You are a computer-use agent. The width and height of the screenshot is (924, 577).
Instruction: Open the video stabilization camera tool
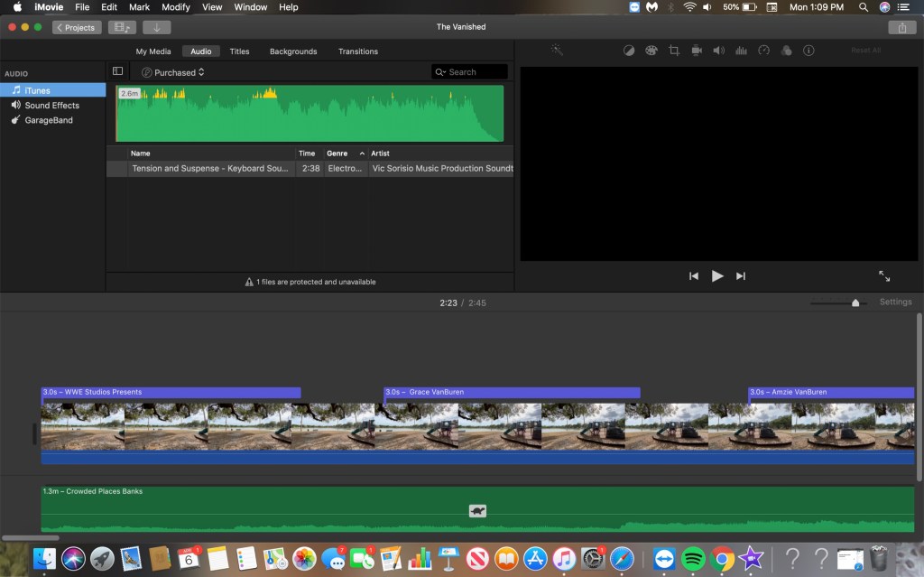pyautogui.click(x=697, y=51)
